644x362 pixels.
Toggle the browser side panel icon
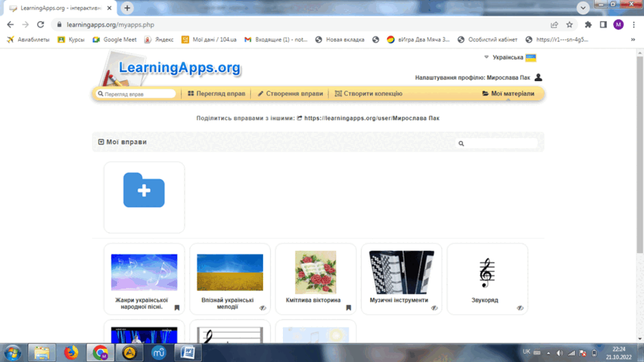point(603,25)
